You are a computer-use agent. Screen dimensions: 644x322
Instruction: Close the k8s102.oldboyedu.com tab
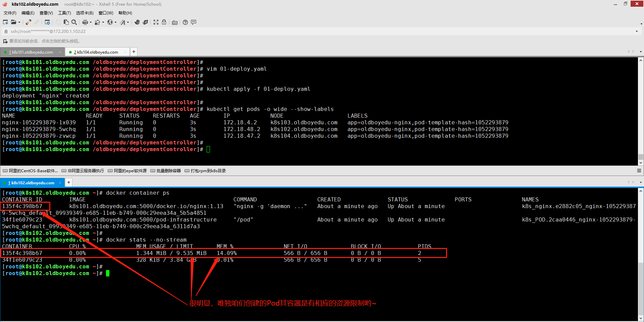click(x=60, y=183)
